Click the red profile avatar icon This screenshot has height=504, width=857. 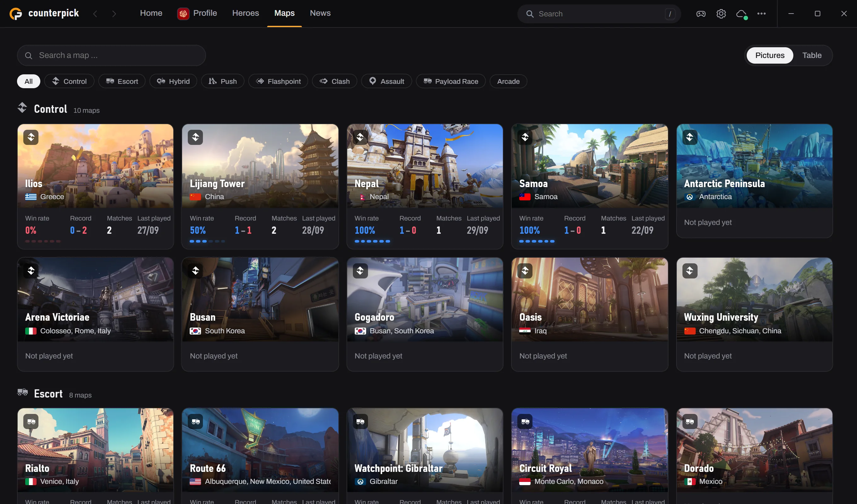(x=183, y=14)
